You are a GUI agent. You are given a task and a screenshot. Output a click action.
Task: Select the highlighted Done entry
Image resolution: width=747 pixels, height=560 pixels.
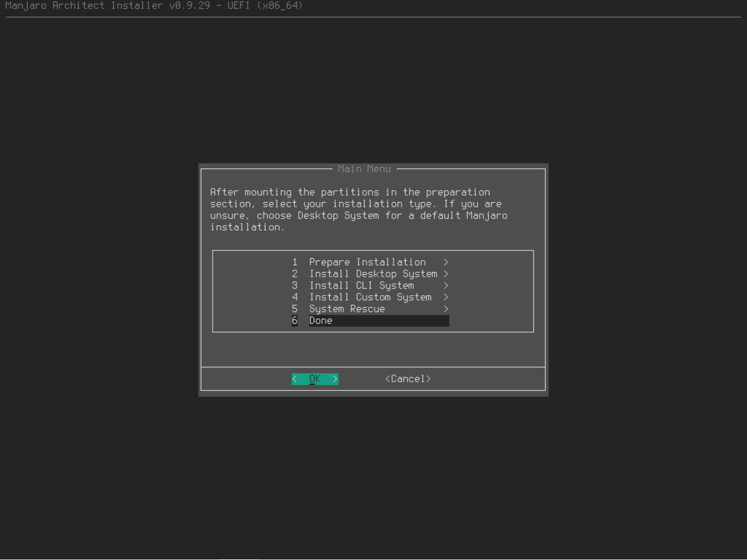coord(321,321)
